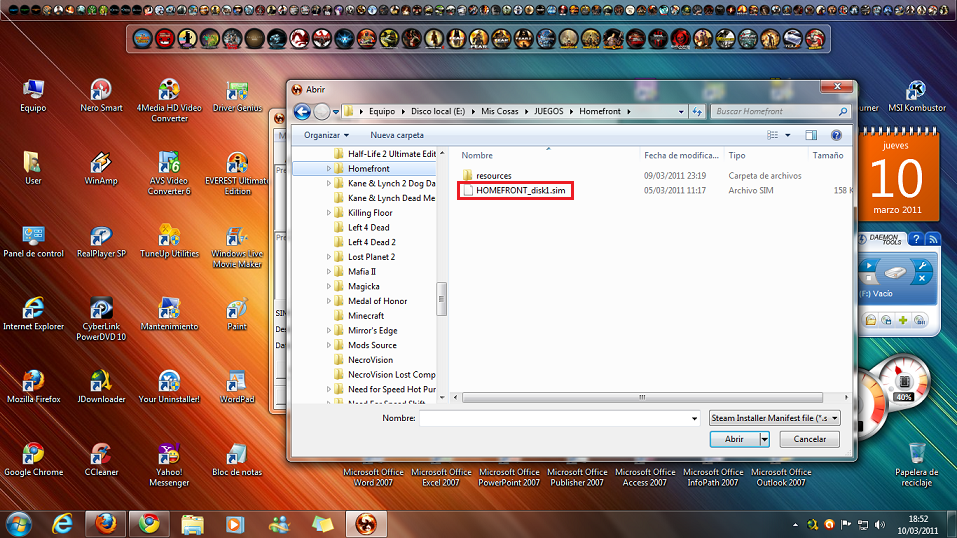
Task: Open Windows Live Movie Maker icon
Action: tap(237, 246)
